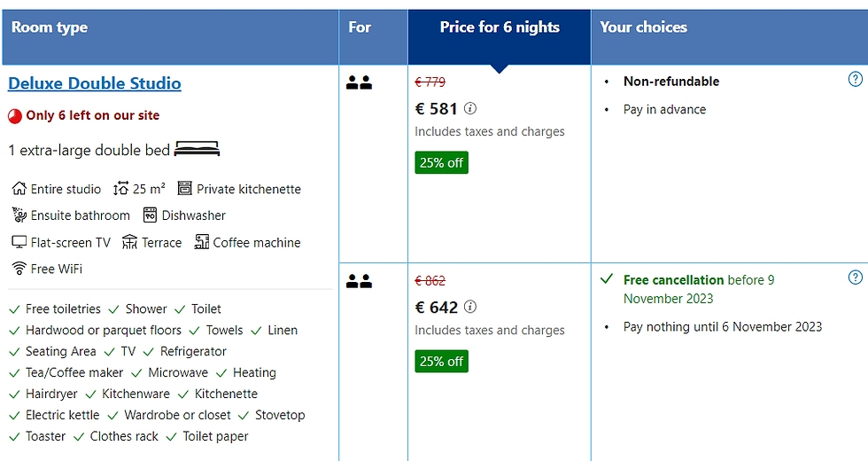Click the Free WiFi icon
Image resolution: width=868 pixels, height=461 pixels.
(x=19, y=269)
